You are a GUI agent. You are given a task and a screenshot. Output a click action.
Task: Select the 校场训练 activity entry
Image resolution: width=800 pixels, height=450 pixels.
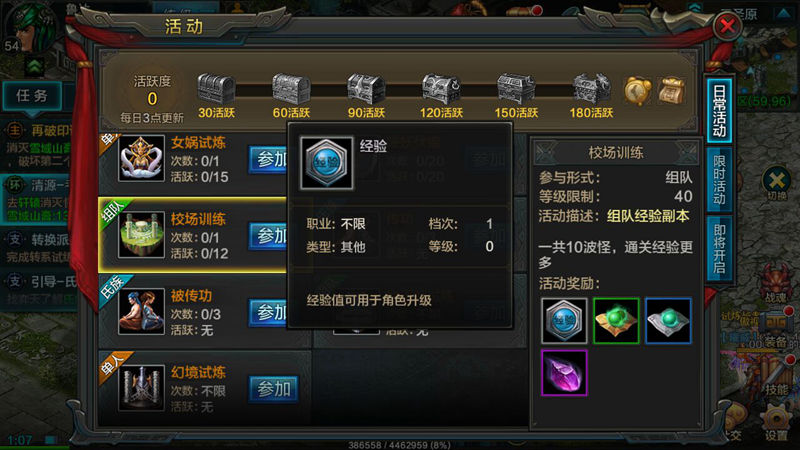pyautogui.click(x=193, y=235)
